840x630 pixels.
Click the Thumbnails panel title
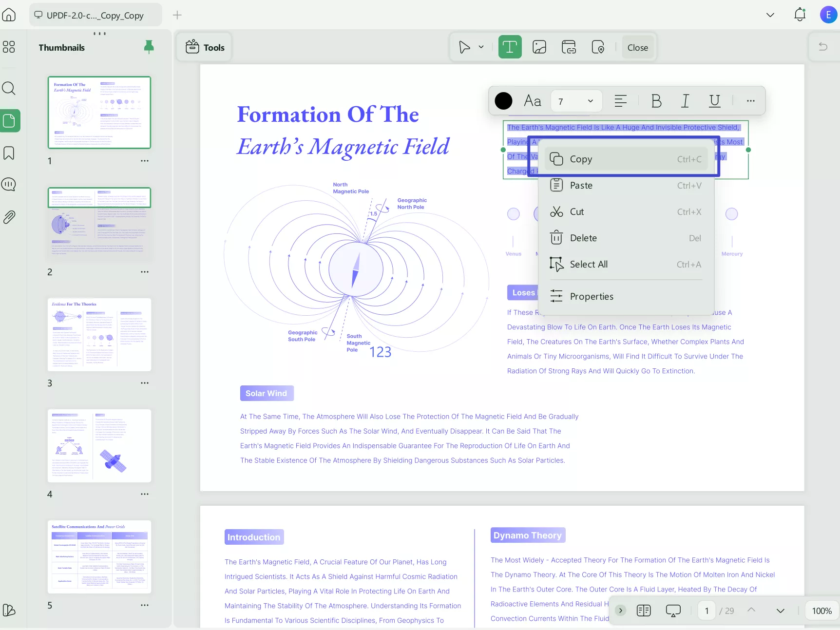click(x=62, y=47)
